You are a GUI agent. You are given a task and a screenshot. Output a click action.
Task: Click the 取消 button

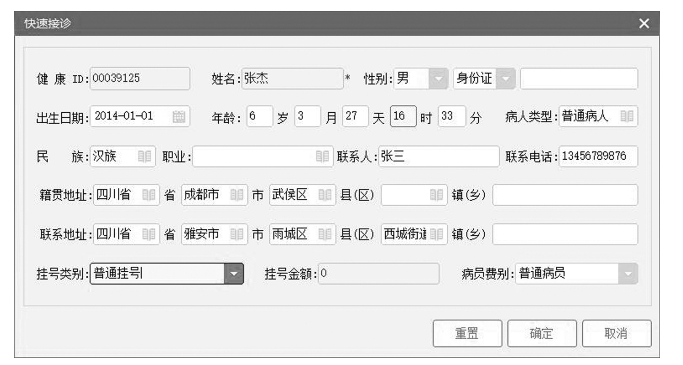point(617,334)
